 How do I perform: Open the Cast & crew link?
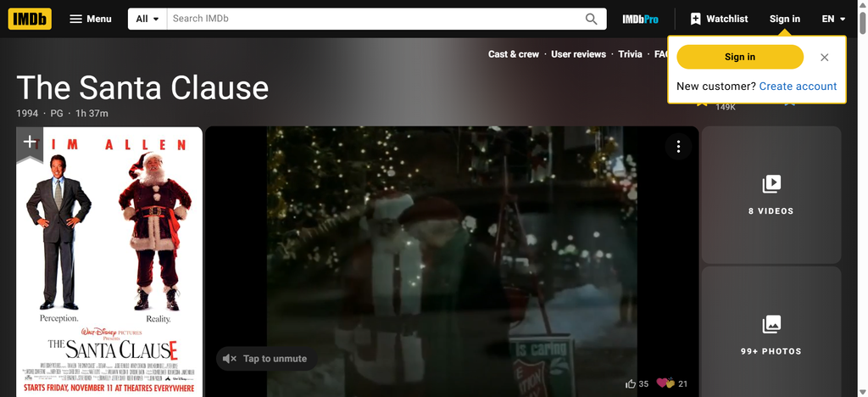coord(513,53)
